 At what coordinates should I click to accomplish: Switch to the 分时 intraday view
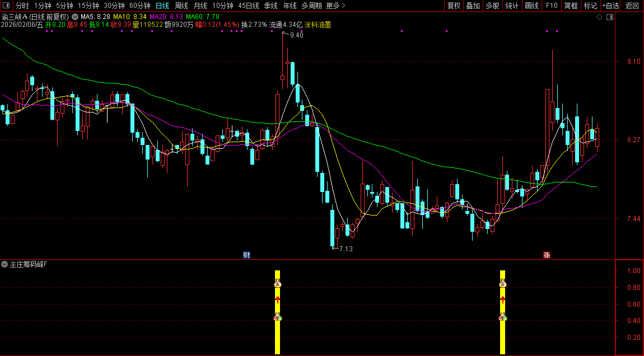pos(22,6)
